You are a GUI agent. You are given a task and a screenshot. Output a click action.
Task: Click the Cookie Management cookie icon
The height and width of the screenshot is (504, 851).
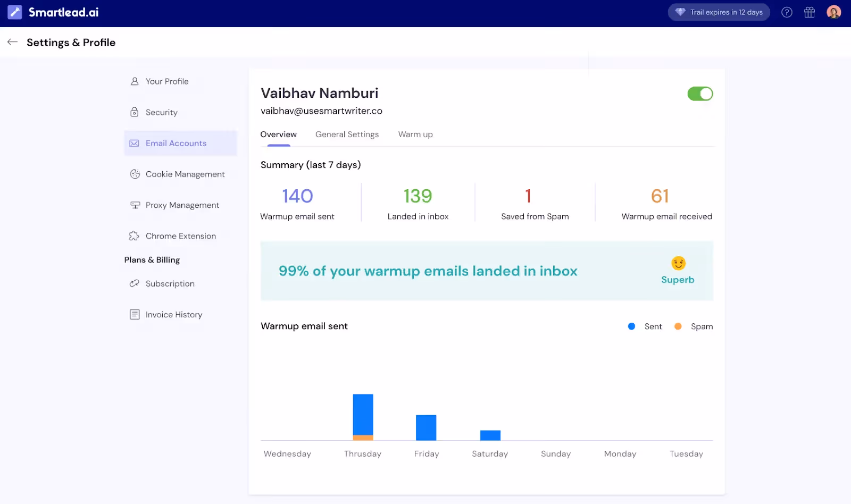pos(135,174)
